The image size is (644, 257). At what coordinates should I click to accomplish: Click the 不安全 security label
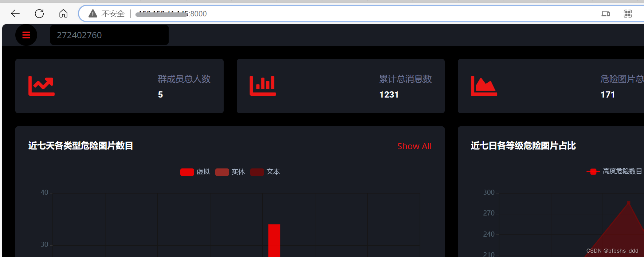113,14
